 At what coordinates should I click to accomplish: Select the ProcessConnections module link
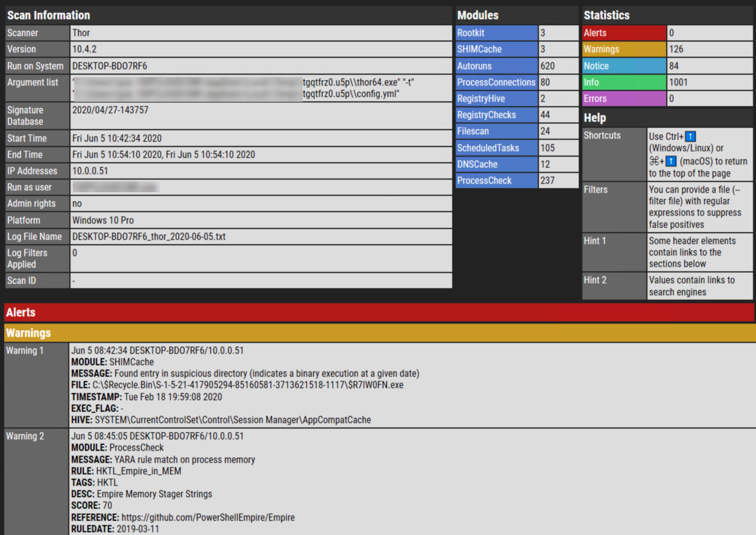pyautogui.click(x=496, y=83)
